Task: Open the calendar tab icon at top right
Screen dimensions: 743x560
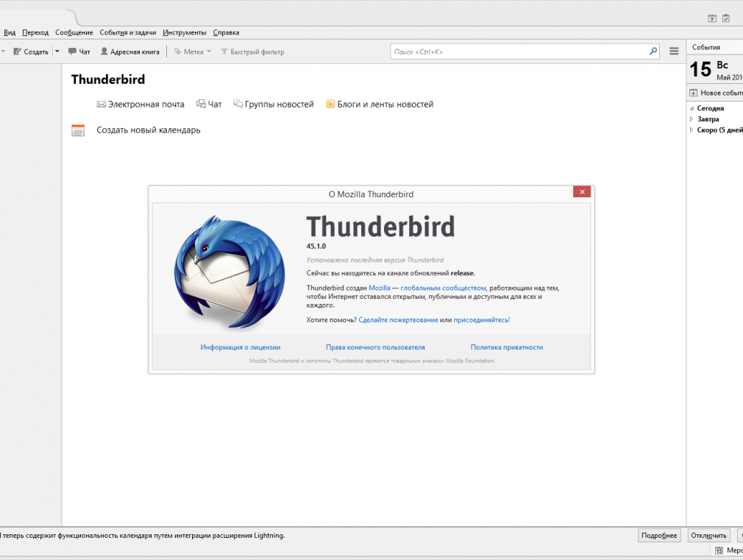Action: point(711,18)
